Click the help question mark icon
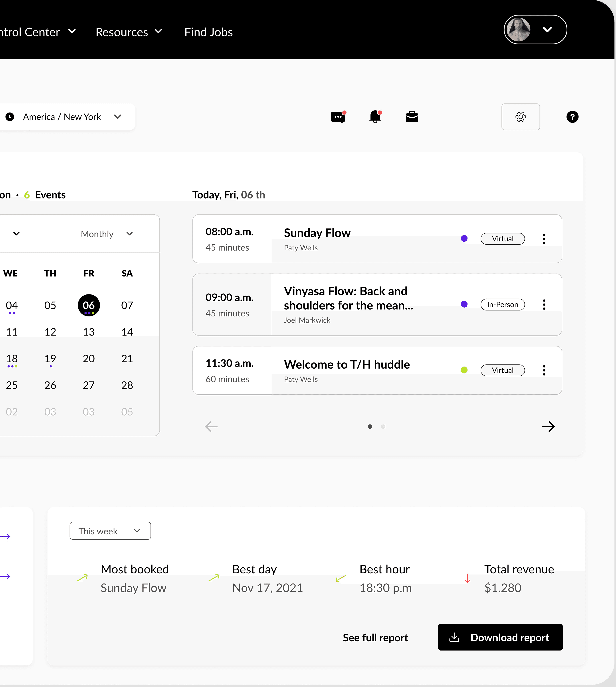This screenshot has height=687, width=616. (x=572, y=117)
